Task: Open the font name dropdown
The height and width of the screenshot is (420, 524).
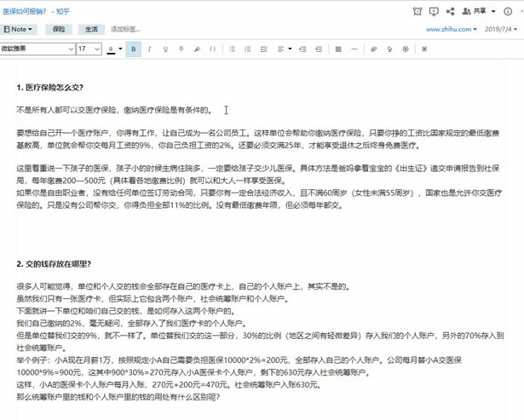Action: point(37,49)
